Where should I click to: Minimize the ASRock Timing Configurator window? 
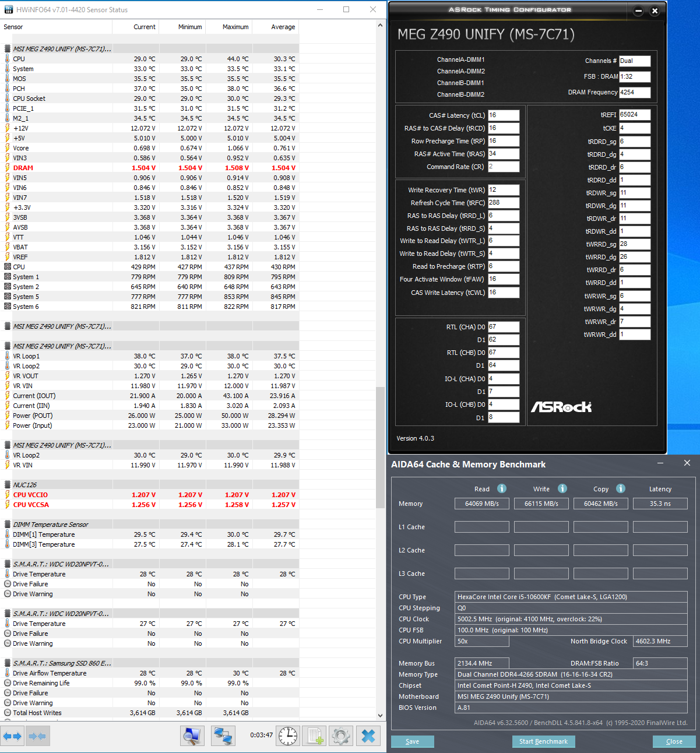638,10
